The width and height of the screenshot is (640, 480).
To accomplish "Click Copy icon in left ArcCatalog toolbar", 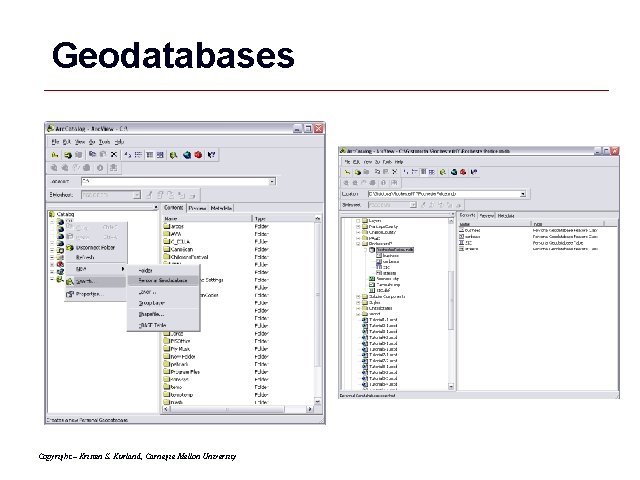I will coord(93,155).
